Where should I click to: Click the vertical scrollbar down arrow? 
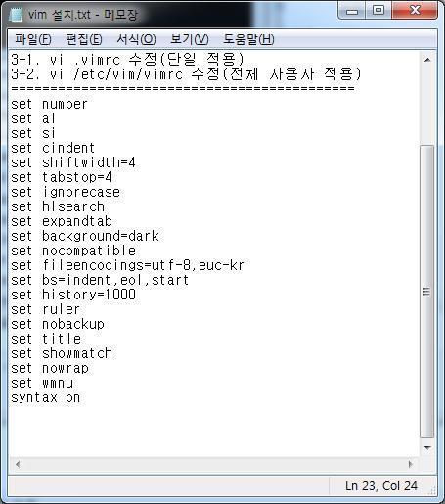(x=427, y=448)
